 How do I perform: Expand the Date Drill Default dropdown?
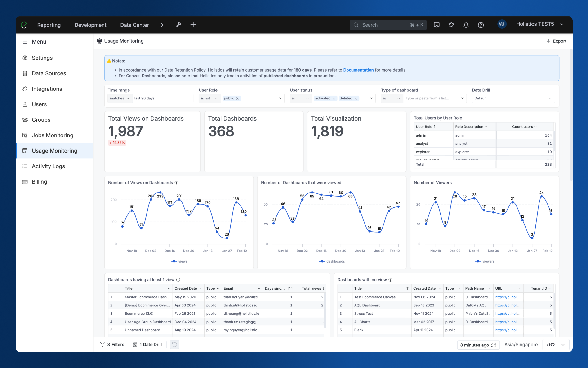coord(513,98)
